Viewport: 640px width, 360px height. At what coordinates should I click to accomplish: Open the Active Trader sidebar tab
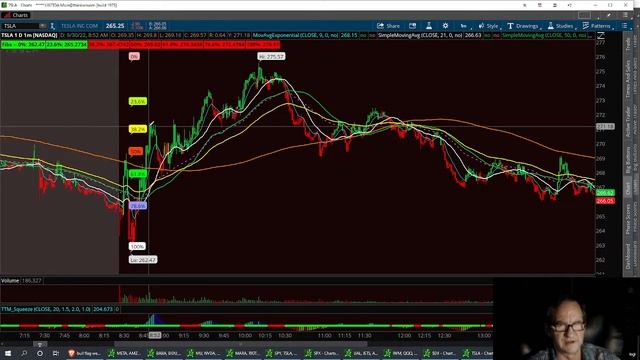point(628,122)
